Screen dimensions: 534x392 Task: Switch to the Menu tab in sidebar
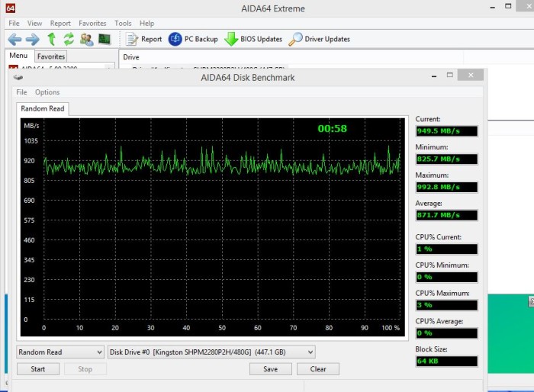coord(18,56)
